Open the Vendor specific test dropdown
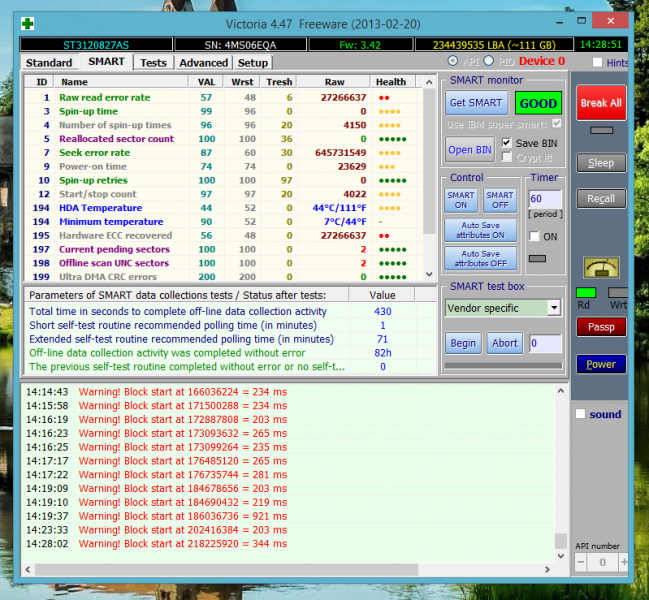The height and width of the screenshot is (600, 649). point(554,308)
